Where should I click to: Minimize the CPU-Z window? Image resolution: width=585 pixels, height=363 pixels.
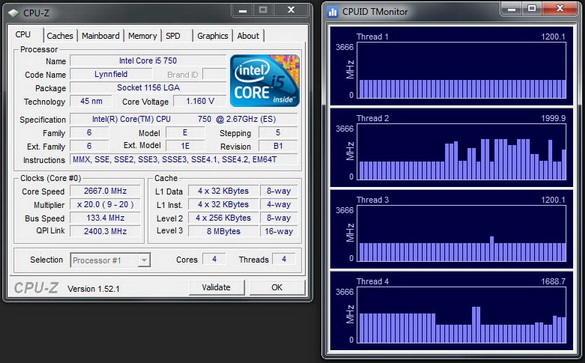coord(243,10)
